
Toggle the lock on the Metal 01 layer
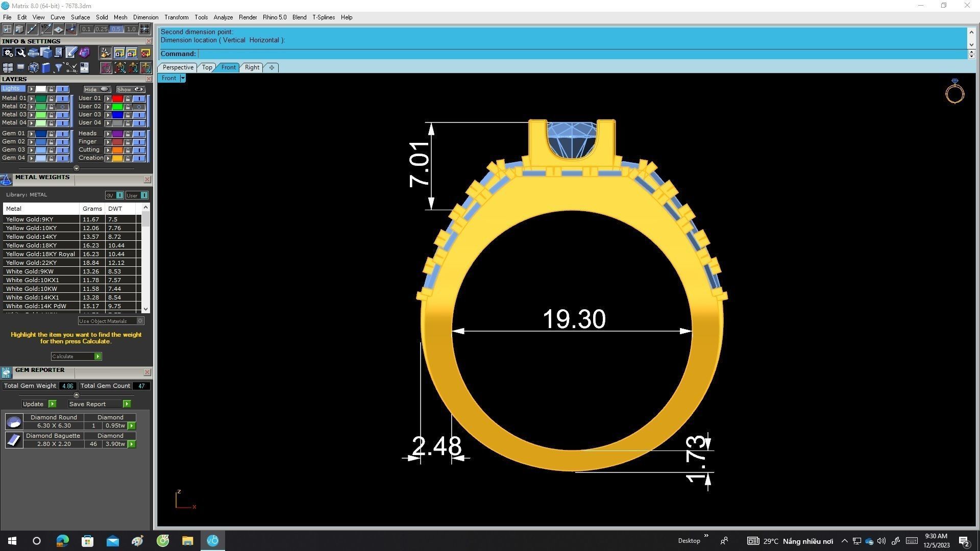52,98
